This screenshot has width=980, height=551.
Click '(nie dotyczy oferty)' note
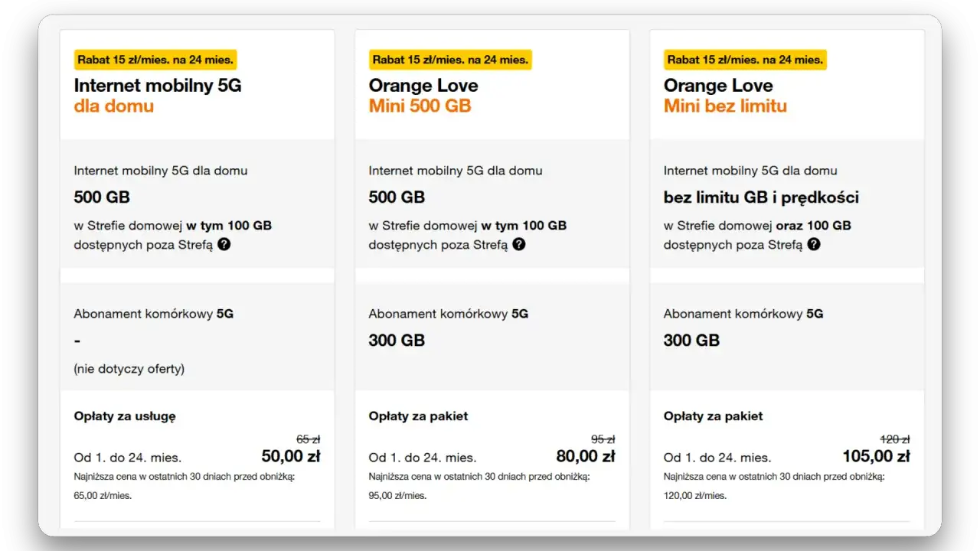click(x=129, y=369)
